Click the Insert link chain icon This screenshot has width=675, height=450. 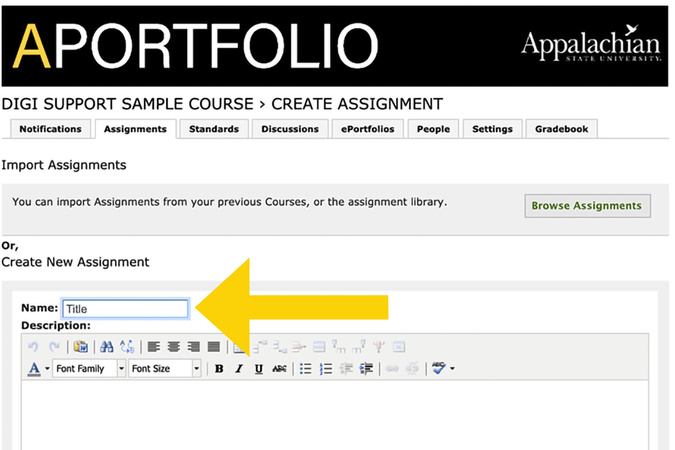pyautogui.click(x=392, y=369)
